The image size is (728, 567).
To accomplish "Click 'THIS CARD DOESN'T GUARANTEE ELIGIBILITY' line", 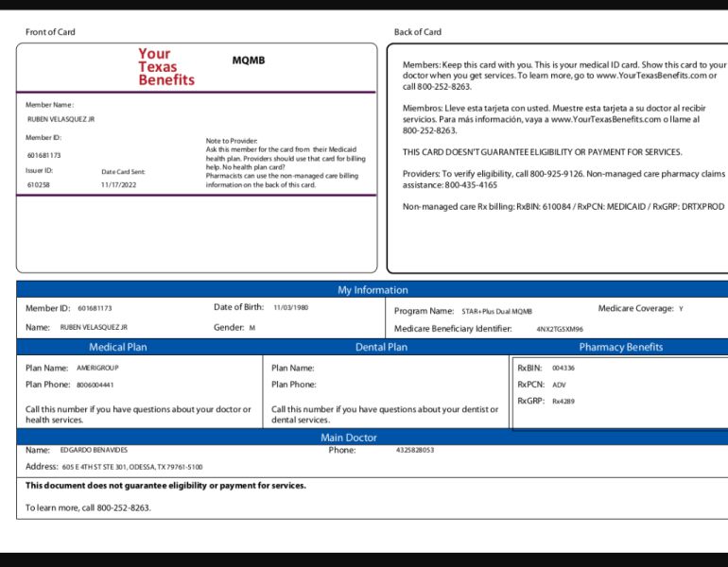I will tap(543, 152).
